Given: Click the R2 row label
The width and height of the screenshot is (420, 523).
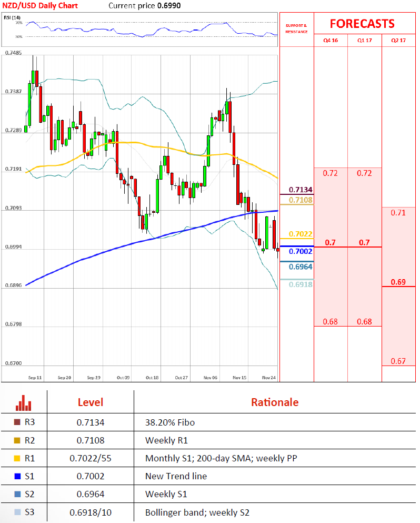Looking at the screenshot, I should tap(29, 440).
